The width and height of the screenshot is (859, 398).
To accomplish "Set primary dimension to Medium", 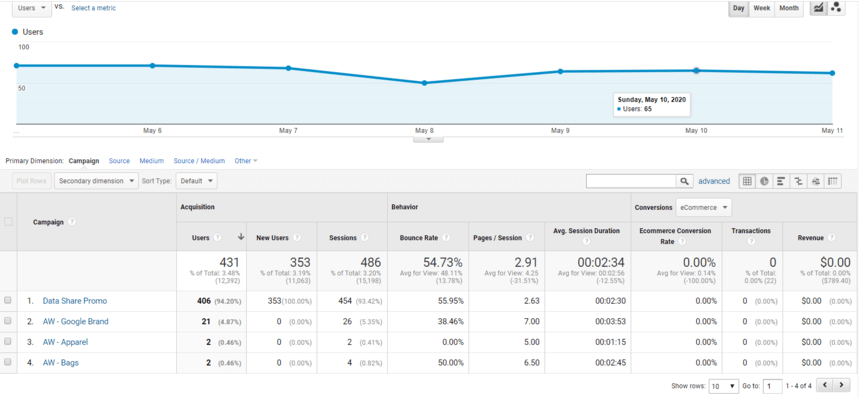I will pos(152,161).
